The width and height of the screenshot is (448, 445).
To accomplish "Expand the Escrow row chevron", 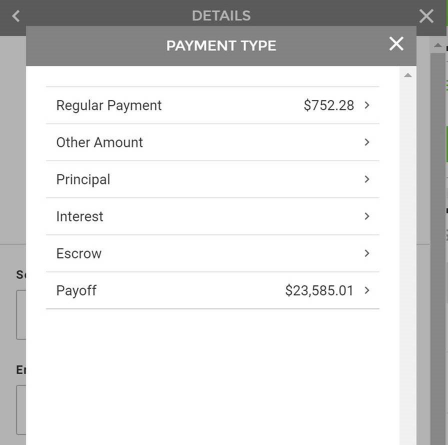I will pos(367,253).
